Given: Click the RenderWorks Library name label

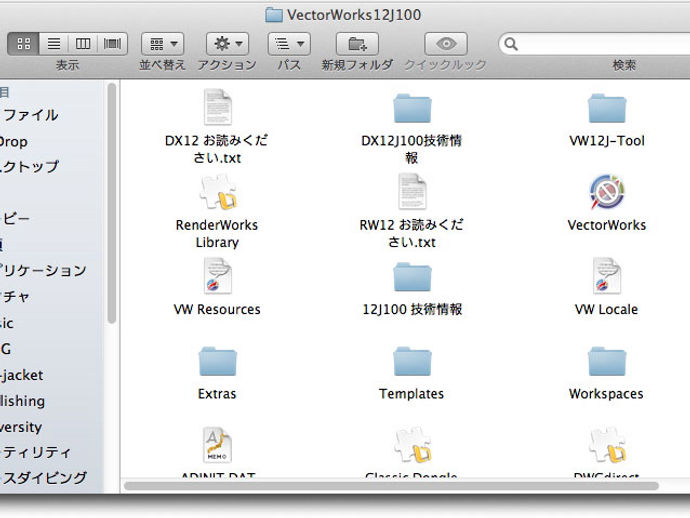Looking at the screenshot, I should [x=217, y=234].
